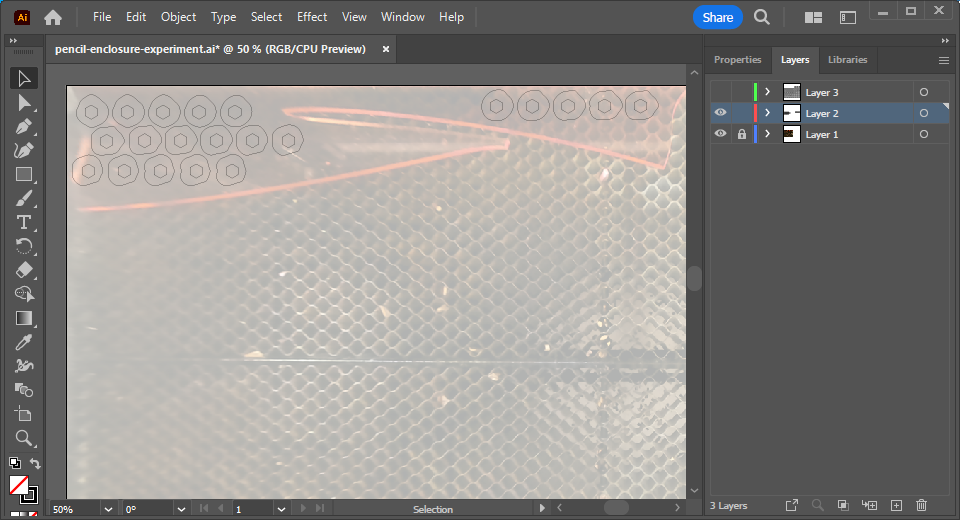Screen dimensions: 960x520
Task: Pick the Type tool in toolbar
Action: [24, 222]
